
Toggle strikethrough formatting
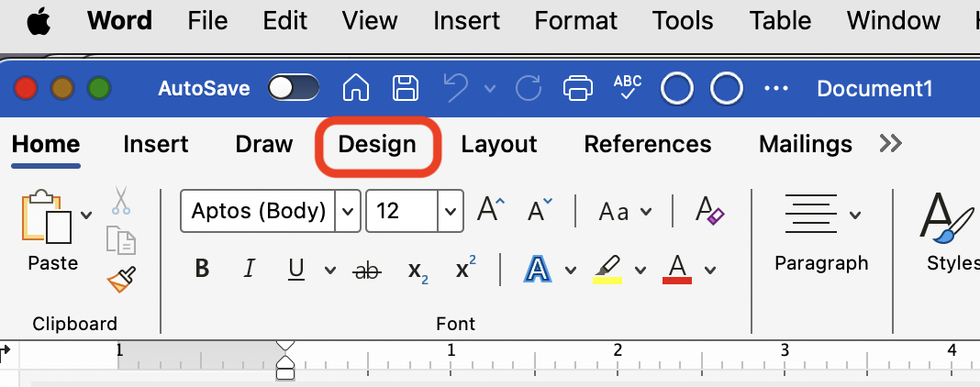[367, 271]
